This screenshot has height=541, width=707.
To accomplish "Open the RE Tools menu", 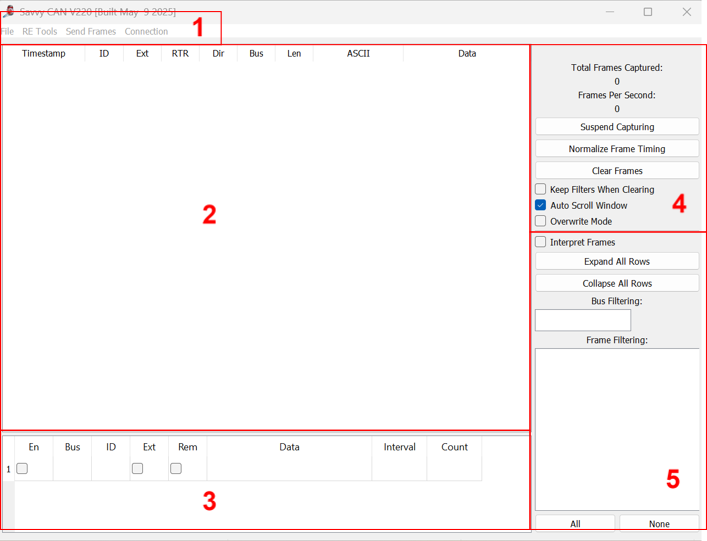I will point(40,31).
